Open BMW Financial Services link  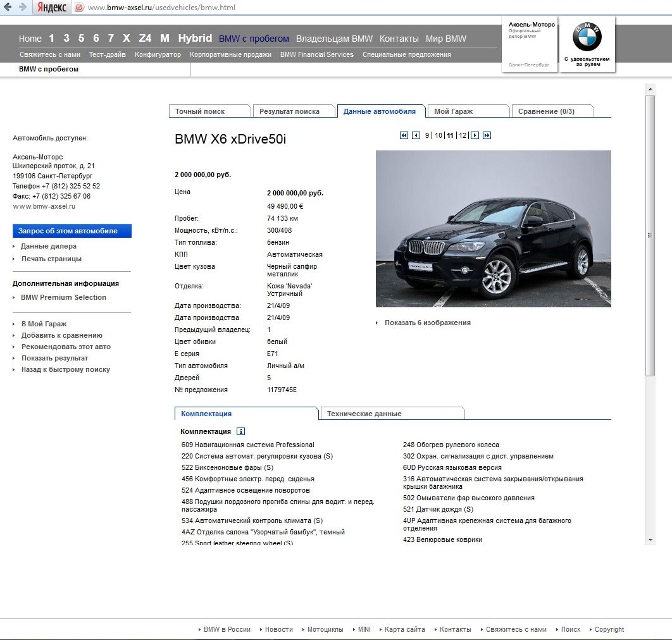[x=317, y=54]
